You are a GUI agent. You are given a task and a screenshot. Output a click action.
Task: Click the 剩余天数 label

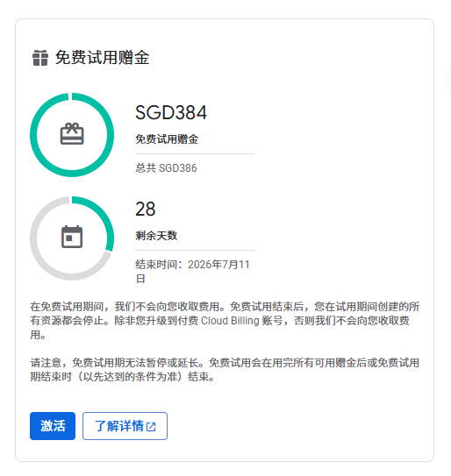[x=156, y=236]
